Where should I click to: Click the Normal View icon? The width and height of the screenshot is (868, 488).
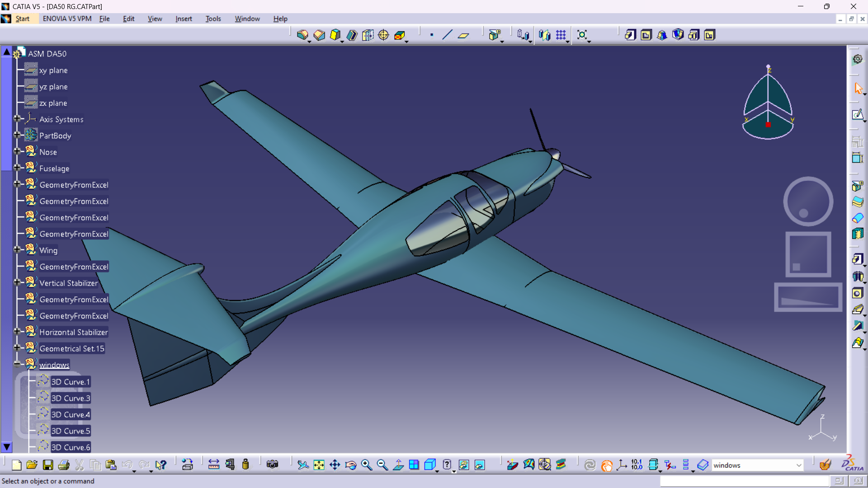click(398, 465)
